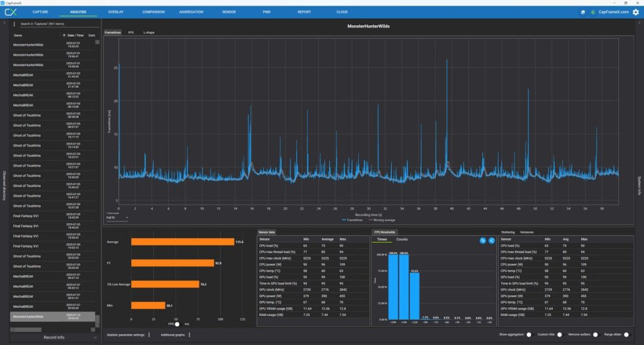Click the Frametimes legend entry below graph
The height and width of the screenshot is (345, 644).
pos(352,220)
